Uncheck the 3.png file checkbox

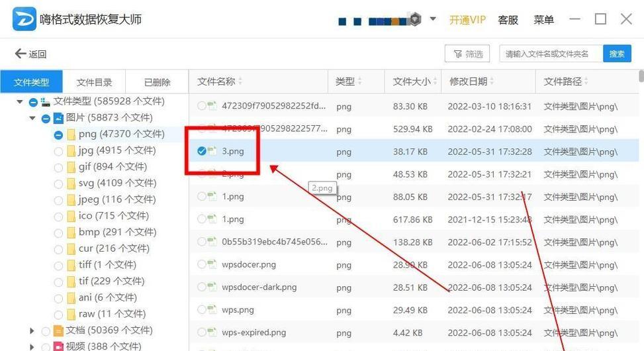tap(201, 151)
